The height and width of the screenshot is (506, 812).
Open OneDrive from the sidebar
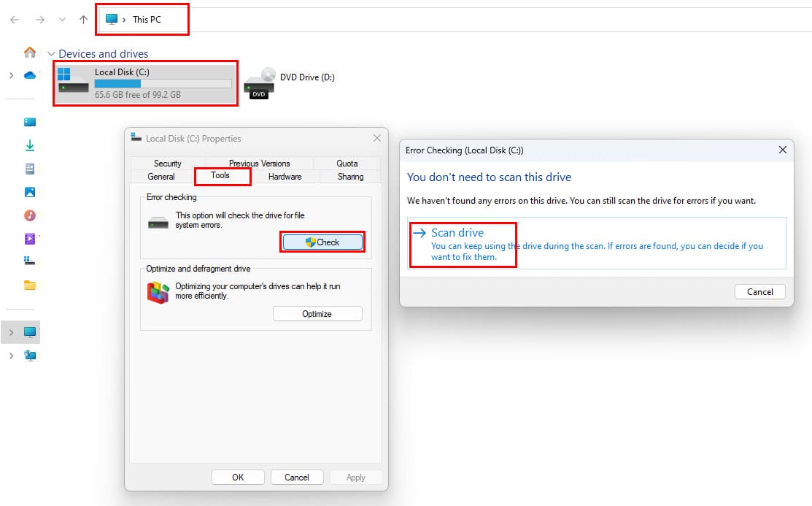click(x=29, y=74)
